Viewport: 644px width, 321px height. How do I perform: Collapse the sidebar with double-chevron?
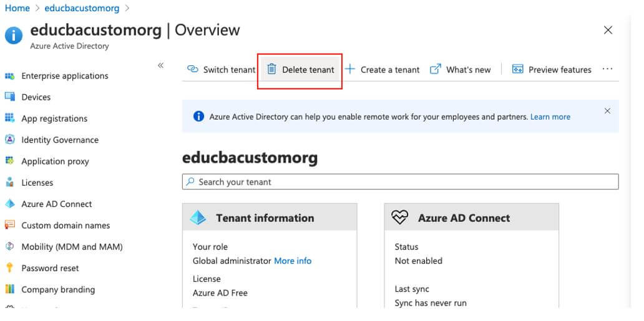click(x=160, y=65)
